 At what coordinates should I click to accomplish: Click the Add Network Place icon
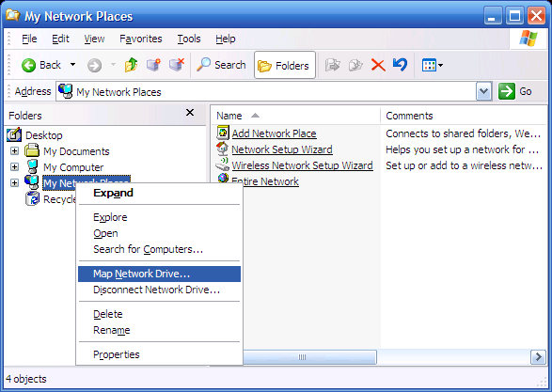click(x=223, y=133)
